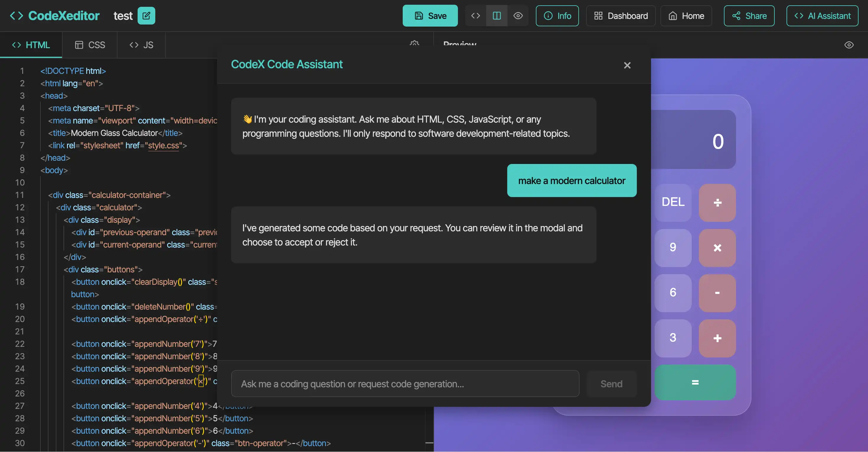Screen dimensions: 868x452
Task: Open the Info panel
Action: click(x=557, y=16)
